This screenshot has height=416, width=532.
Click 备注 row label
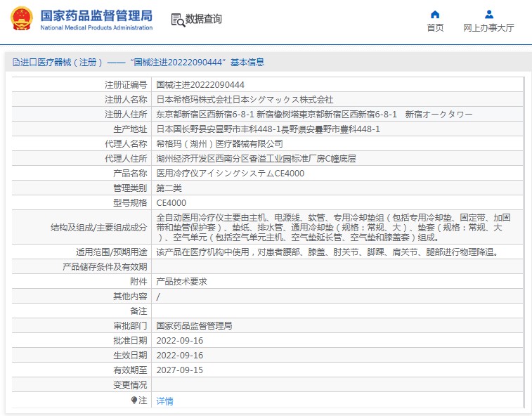138,311
